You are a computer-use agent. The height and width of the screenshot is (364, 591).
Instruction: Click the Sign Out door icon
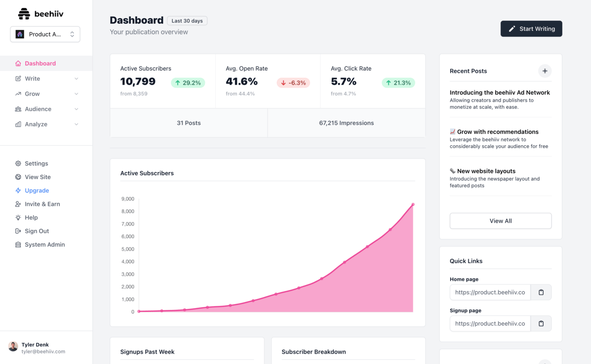[x=18, y=231]
